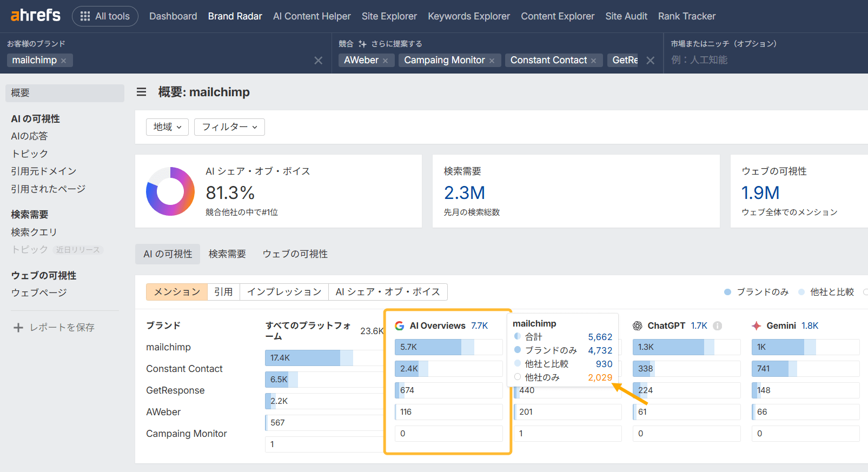Clear all competitors with X icon

click(651, 61)
